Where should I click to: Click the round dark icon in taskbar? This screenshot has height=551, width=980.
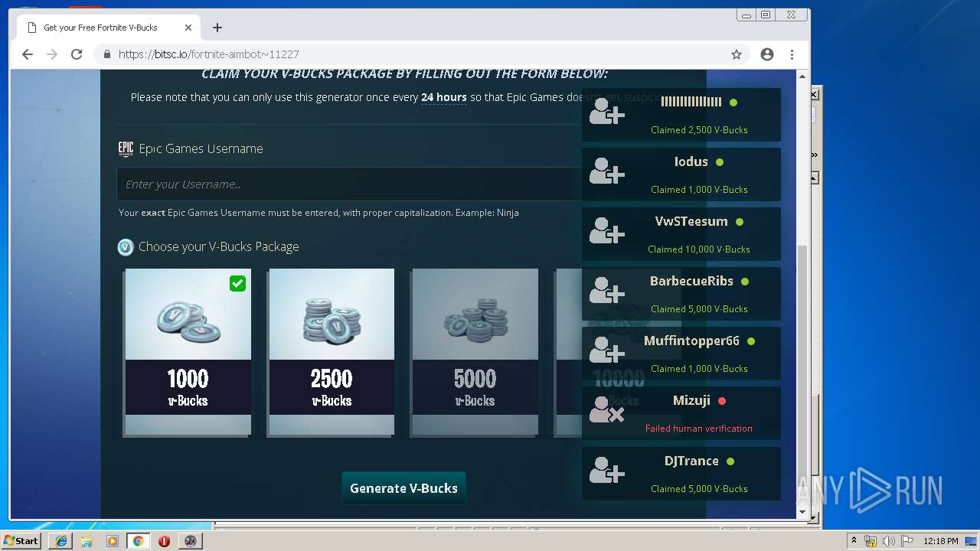[190, 541]
